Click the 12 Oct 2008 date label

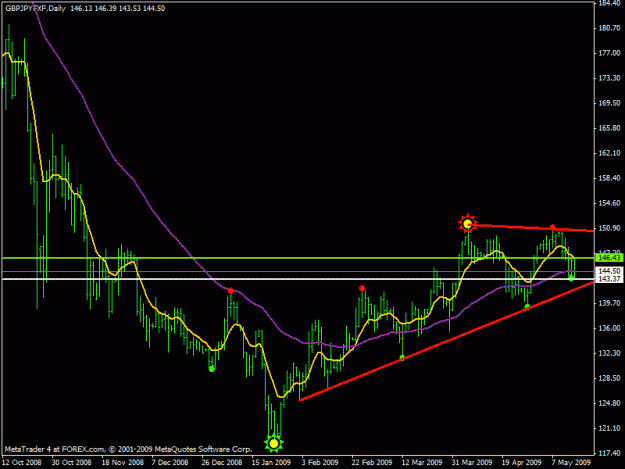pyautogui.click(x=22, y=462)
